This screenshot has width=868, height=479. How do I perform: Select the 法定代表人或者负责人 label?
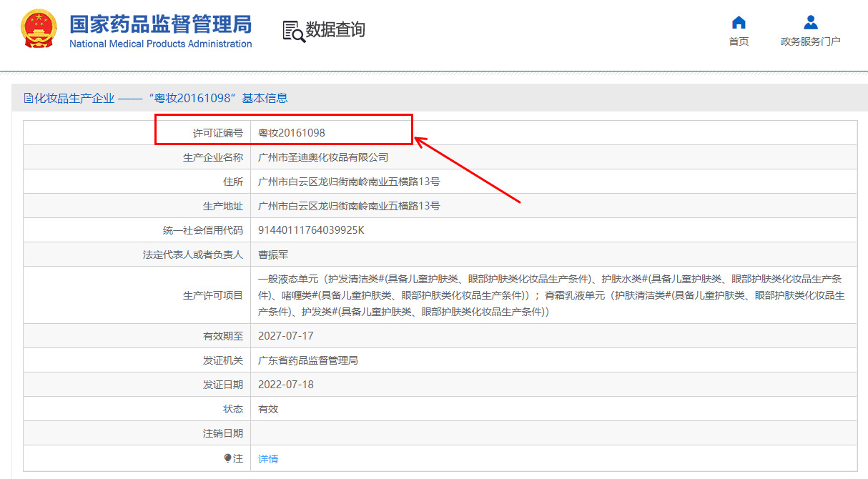193,255
